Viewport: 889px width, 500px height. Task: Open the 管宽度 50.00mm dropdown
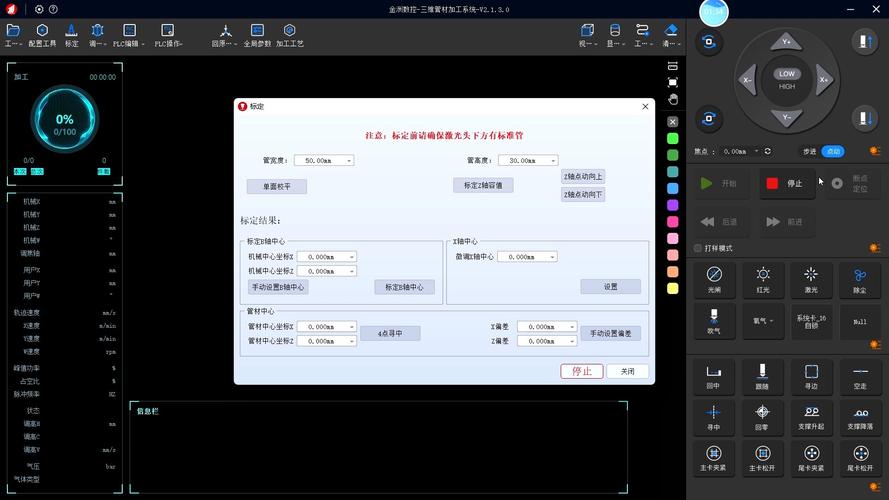coord(349,161)
